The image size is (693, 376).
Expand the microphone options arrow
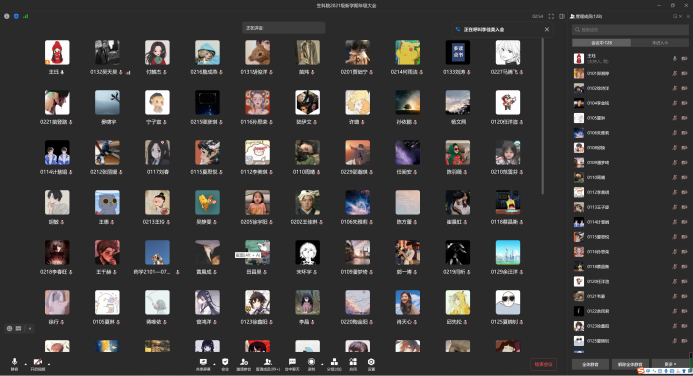pyautogui.click(x=25, y=364)
